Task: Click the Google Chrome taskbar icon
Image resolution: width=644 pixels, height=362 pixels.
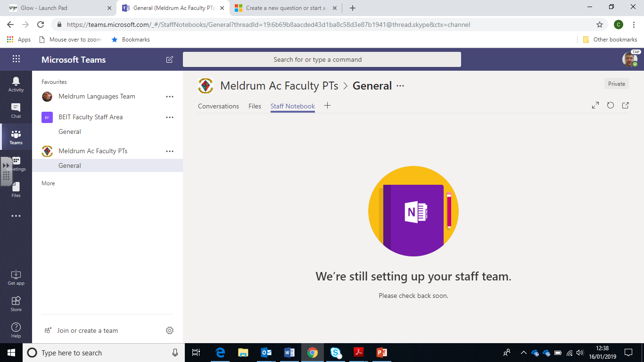Action: coord(313,353)
